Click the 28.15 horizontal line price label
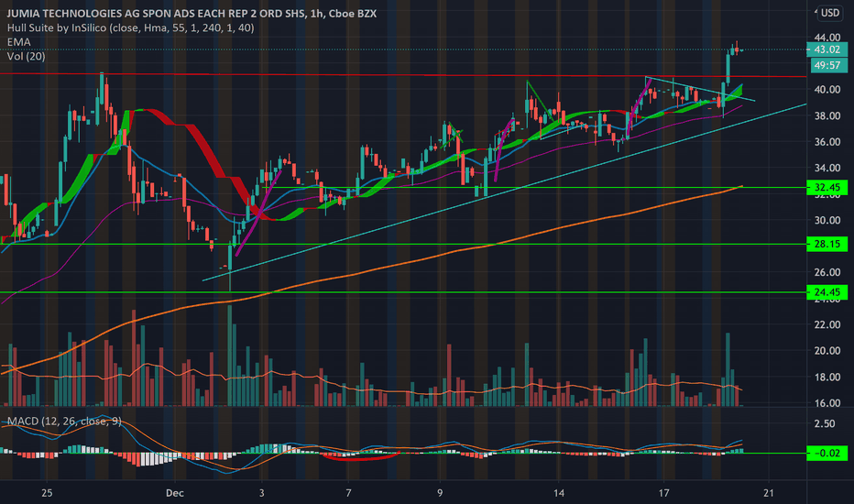Viewport: 854px width, 504px height. point(827,244)
